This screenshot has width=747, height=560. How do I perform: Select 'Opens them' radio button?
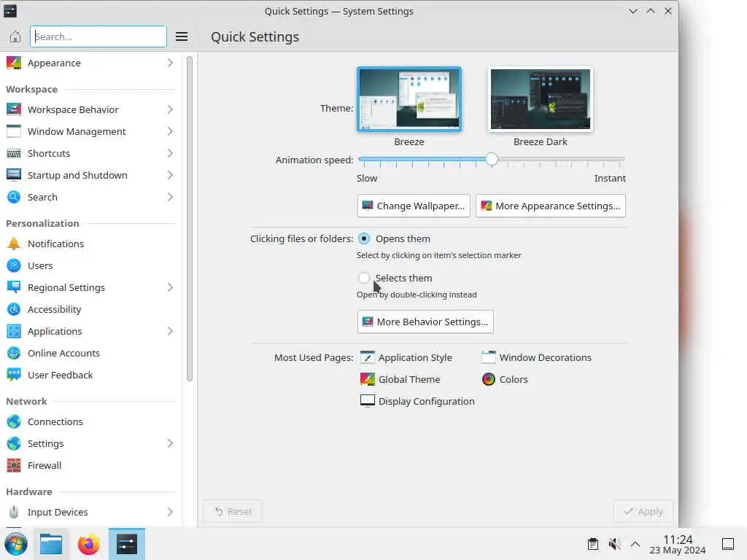[364, 238]
